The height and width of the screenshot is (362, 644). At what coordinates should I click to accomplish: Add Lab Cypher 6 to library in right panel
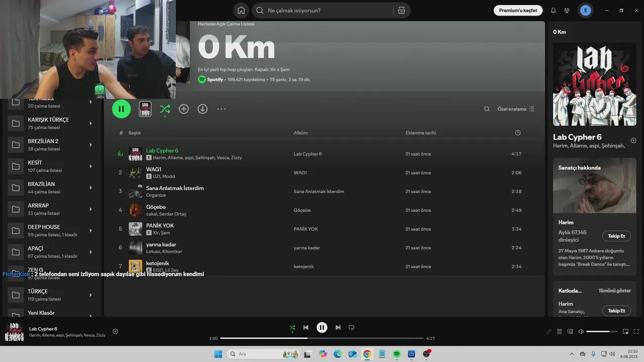point(633,140)
